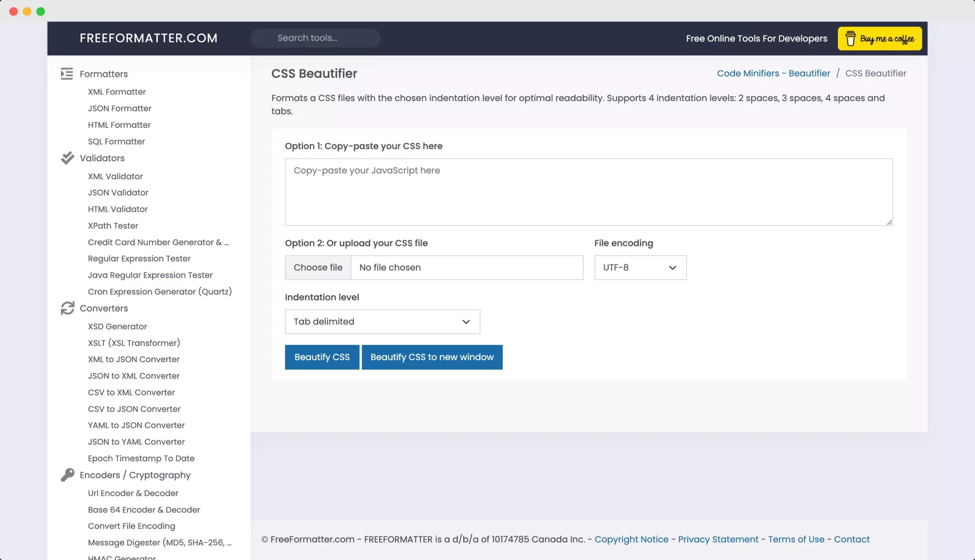
Task: Click the yellow macOS window button
Action: pyautogui.click(x=27, y=11)
